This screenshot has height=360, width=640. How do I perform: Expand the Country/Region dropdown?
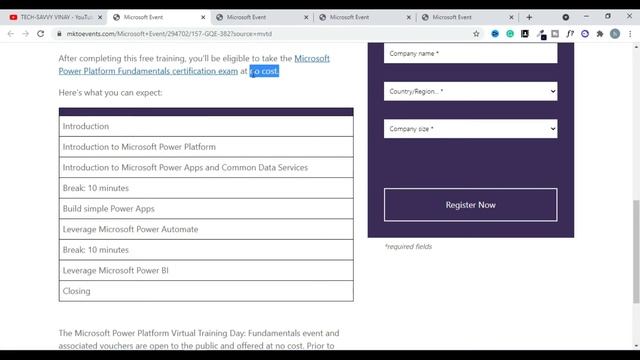471,91
